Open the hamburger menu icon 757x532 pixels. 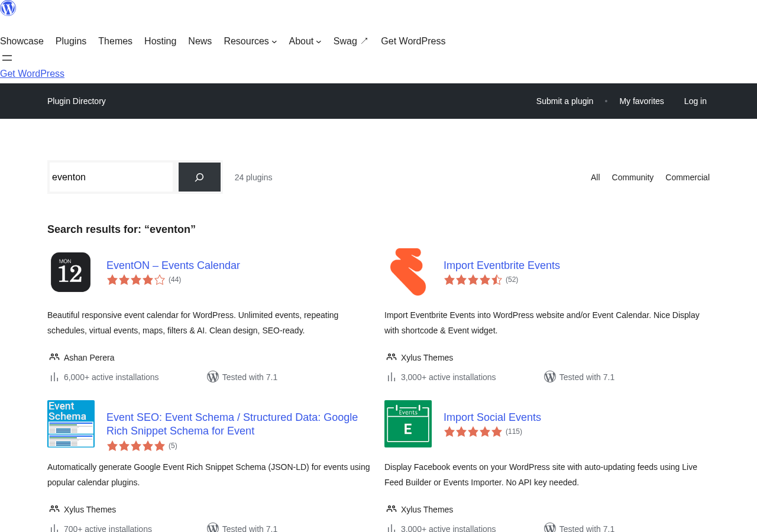[x=7, y=58]
